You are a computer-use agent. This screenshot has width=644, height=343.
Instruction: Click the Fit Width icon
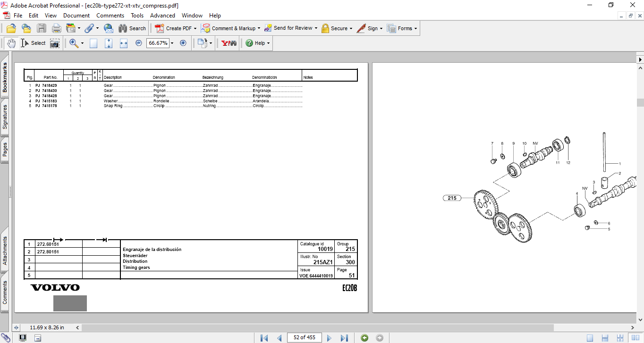[x=124, y=43]
